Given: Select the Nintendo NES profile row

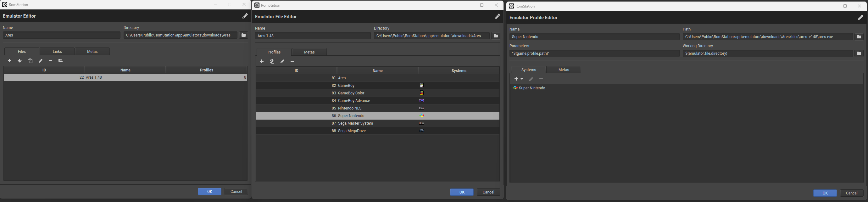Looking at the screenshot, I should tap(377, 108).
